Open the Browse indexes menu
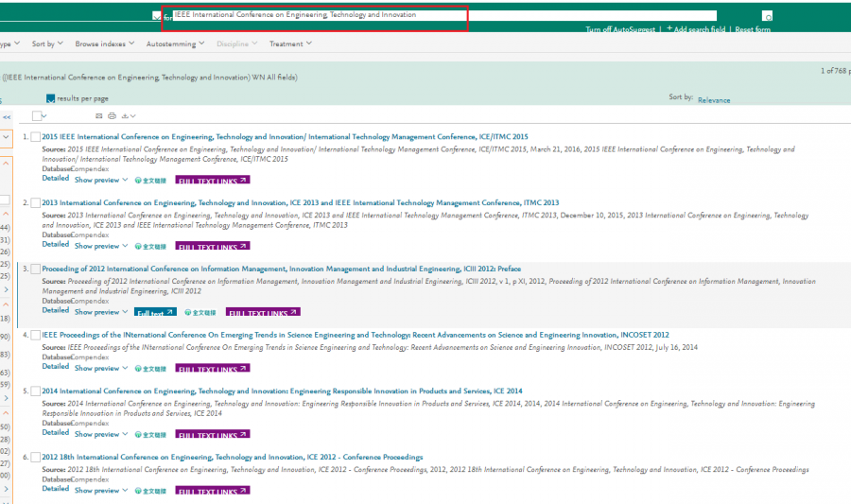Viewport: 851px width, 504px height. tap(104, 43)
